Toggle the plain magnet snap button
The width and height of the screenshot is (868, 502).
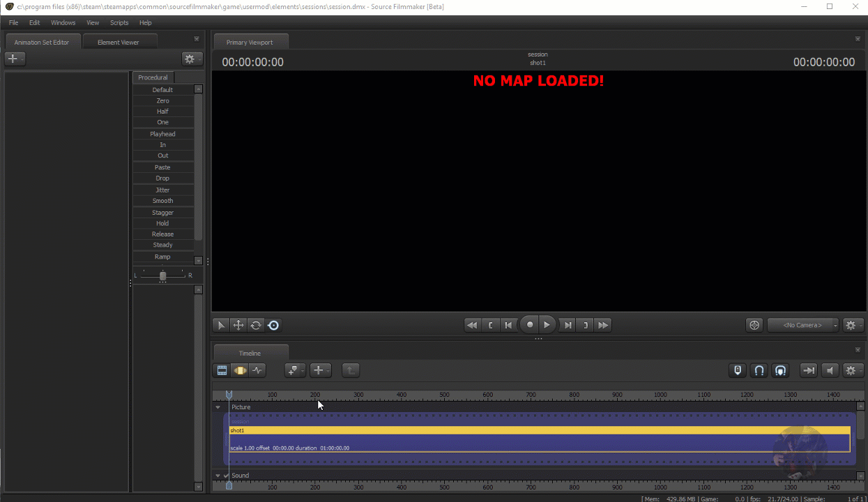[x=759, y=370]
